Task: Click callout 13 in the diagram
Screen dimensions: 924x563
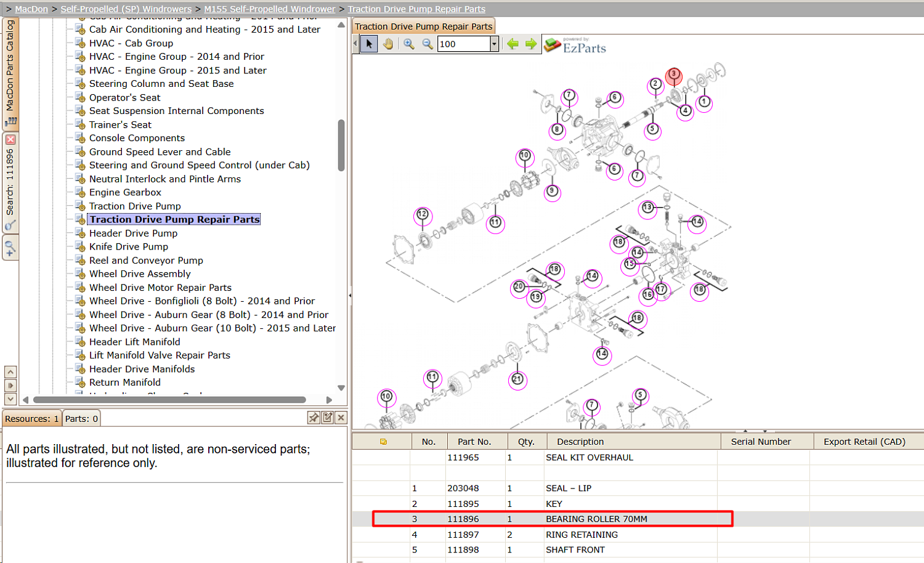Action: [x=647, y=208]
